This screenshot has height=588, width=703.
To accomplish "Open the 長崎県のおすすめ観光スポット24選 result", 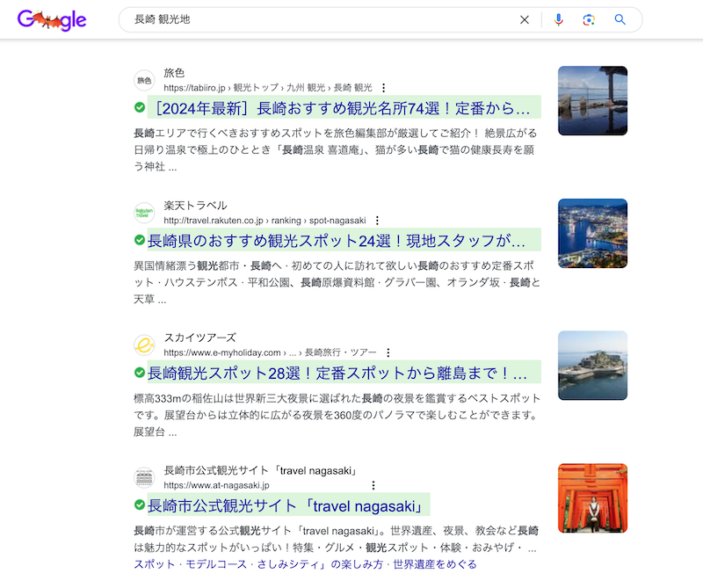I will coord(336,241).
